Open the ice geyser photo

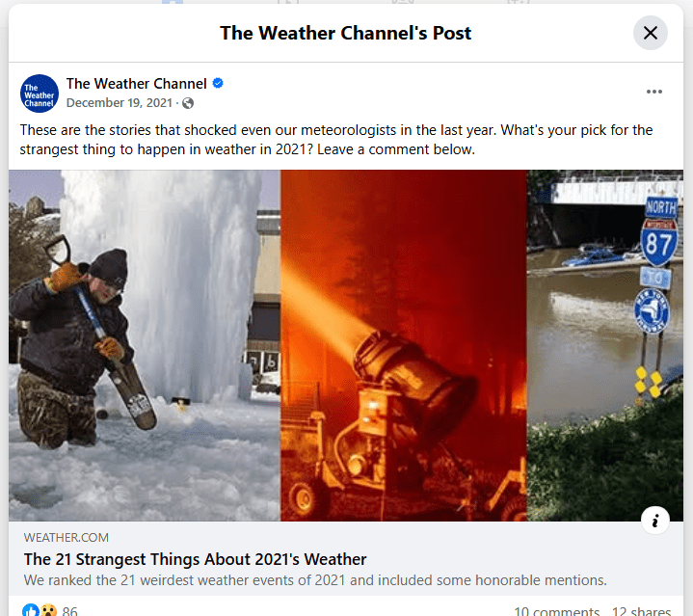click(x=145, y=345)
